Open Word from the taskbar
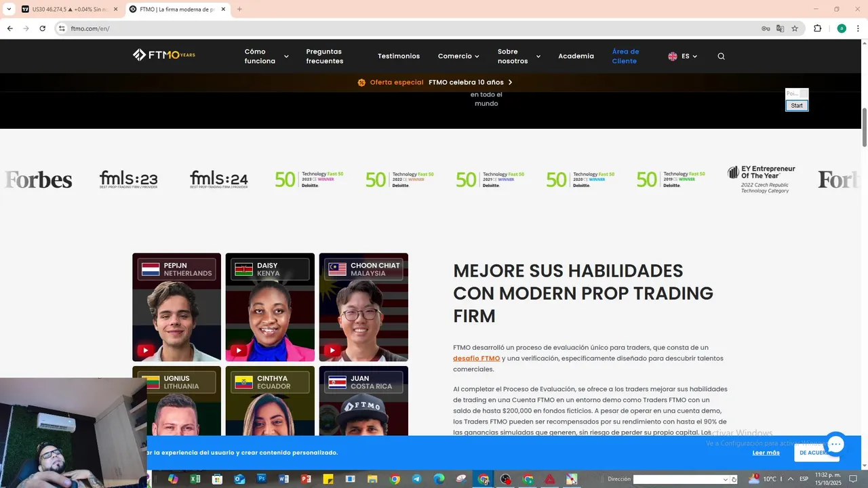This screenshot has width=868, height=488. click(x=283, y=479)
